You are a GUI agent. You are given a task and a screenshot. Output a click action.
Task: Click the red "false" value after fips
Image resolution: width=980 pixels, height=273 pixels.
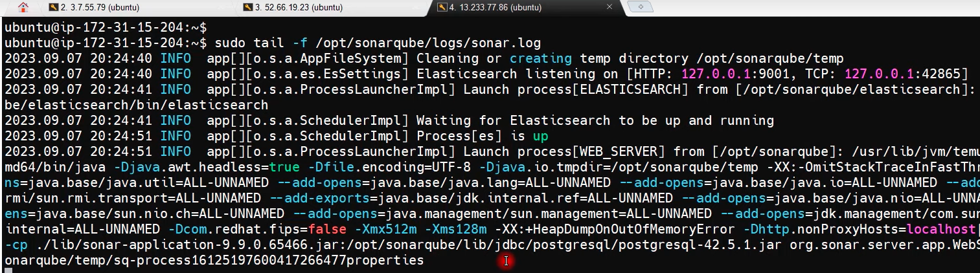pos(327,229)
